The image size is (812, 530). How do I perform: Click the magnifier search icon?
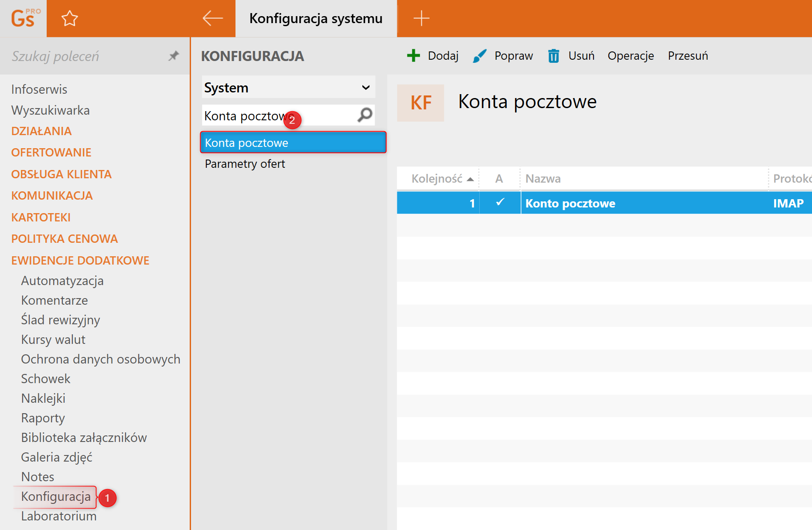click(x=365, y=115)
